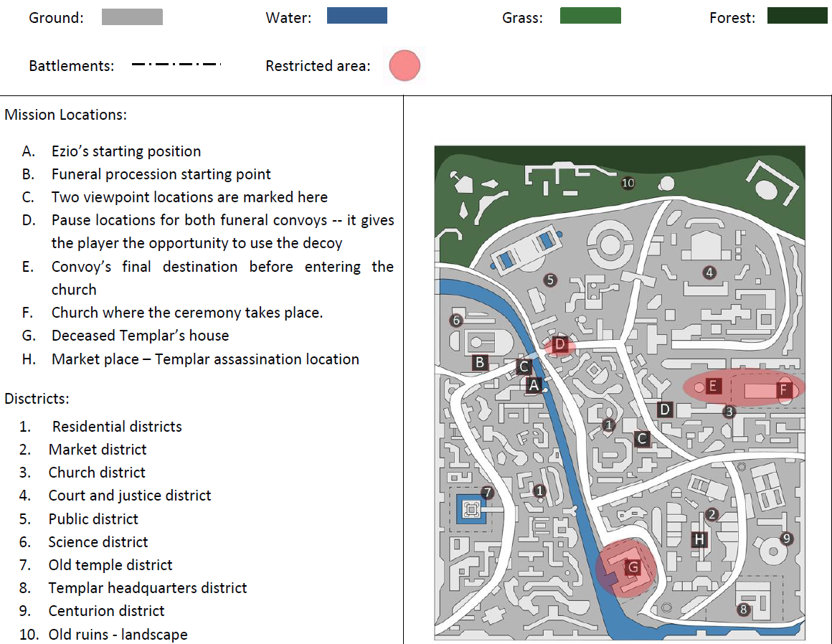Click 'Old temple district' list item
Screen dimensions: 832x644
tap(110, 565)
